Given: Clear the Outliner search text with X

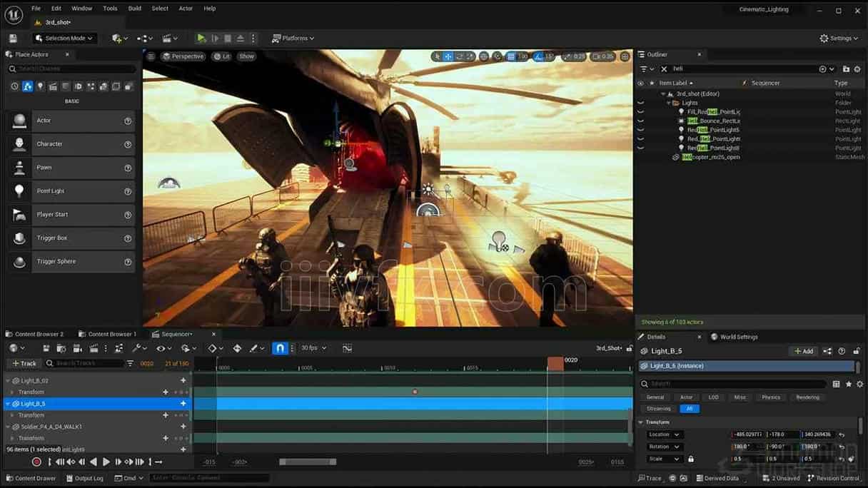Looking at the screenshot, I should (x=664, y=69).
